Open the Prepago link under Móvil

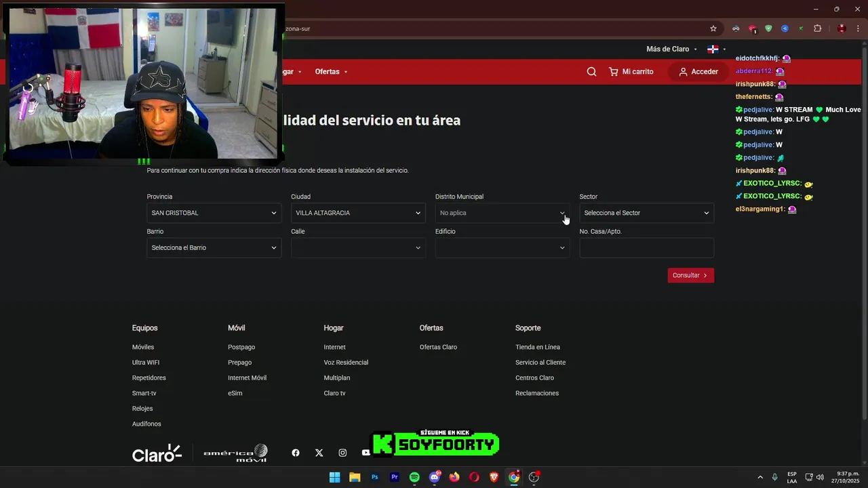pyautogui.click(x=240, y=363)
